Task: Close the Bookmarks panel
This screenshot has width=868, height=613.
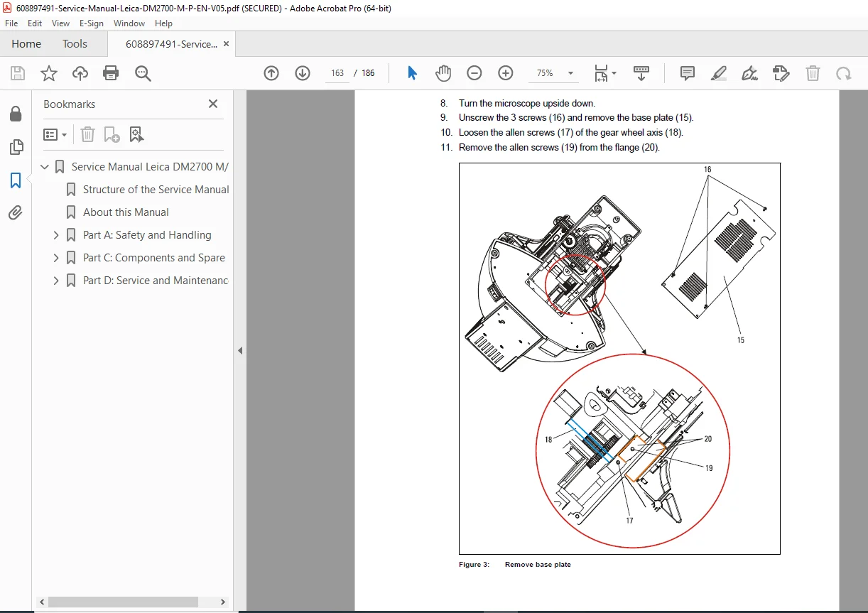Action: [213, 104]
